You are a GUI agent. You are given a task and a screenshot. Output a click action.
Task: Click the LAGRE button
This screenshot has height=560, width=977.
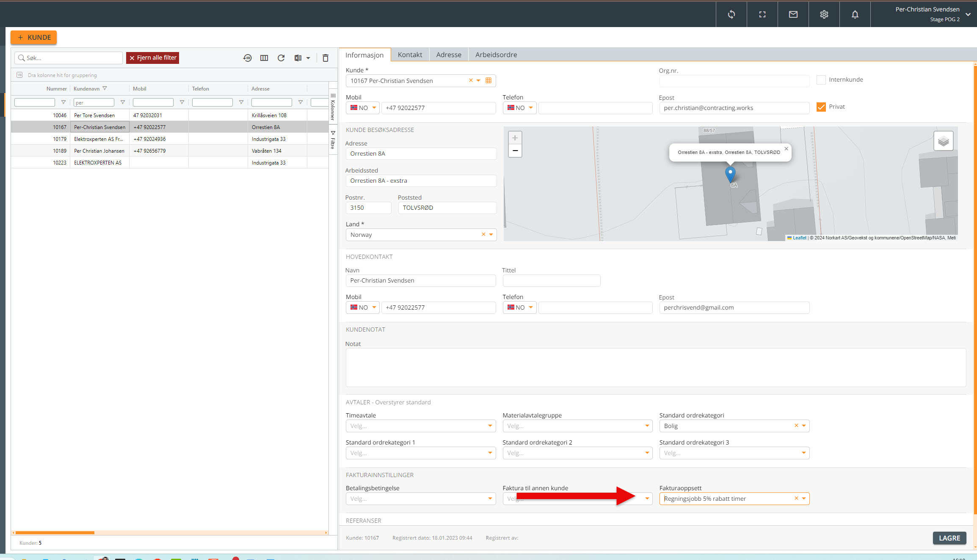(949, 538)
